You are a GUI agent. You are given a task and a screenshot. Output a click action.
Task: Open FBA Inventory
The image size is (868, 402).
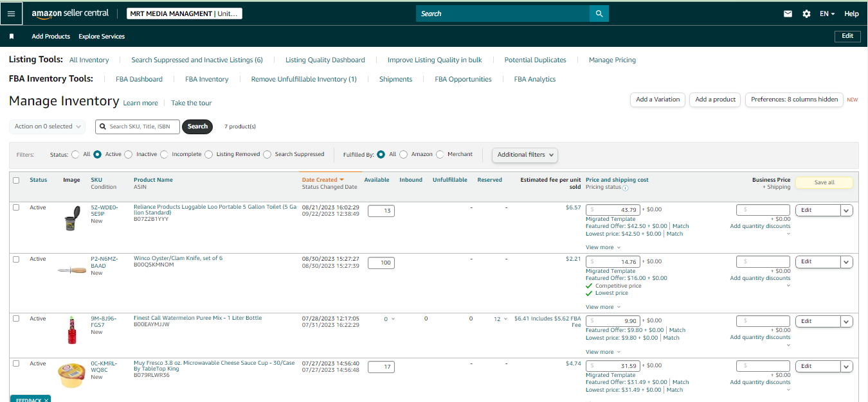click(x=206, y=79)
